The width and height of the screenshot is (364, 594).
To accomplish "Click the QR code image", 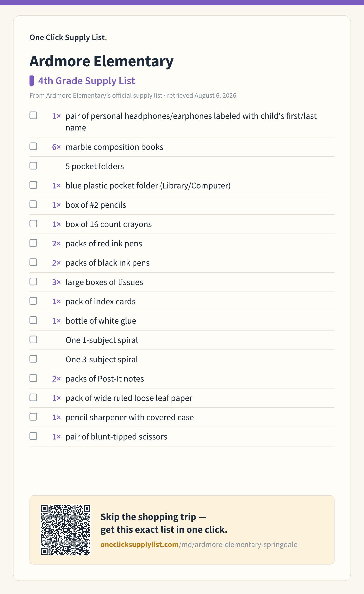I will pyautogui.click(x=66, y=530).
